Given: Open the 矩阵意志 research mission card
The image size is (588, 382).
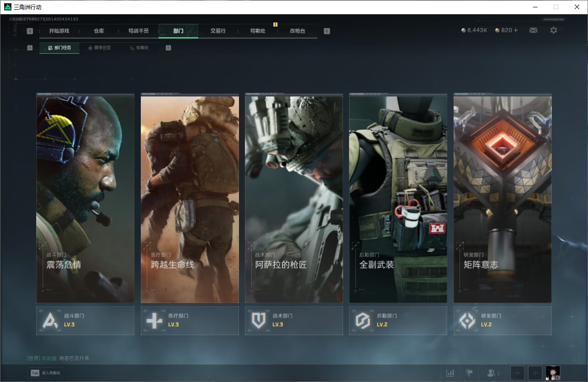Looking at the screenshot, I should tap(502, 199).
